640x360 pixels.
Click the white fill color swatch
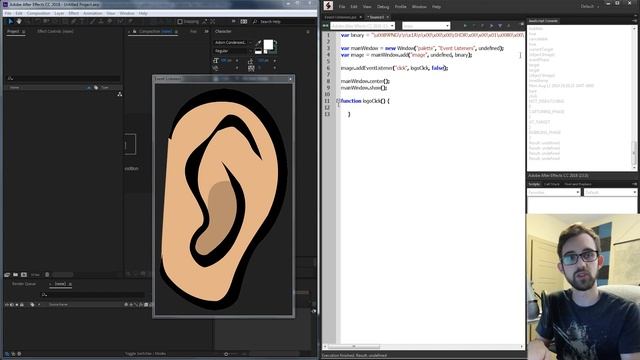(268, 44)
